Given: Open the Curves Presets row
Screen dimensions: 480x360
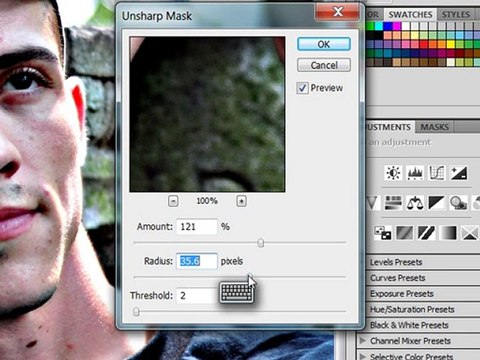Looking at the screenshot, I should pos(423,278).
